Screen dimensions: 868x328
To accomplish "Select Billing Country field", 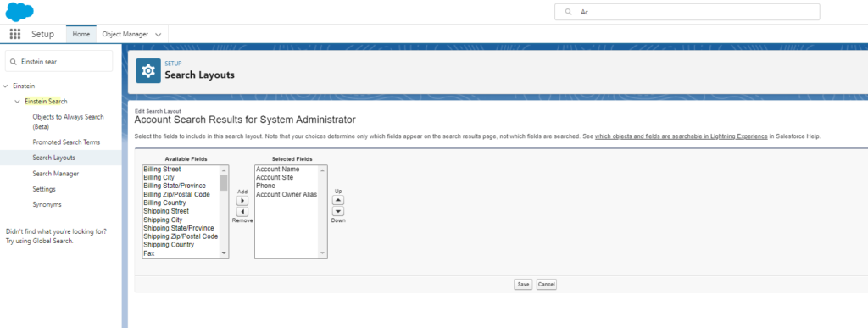I will click(164, 203).
